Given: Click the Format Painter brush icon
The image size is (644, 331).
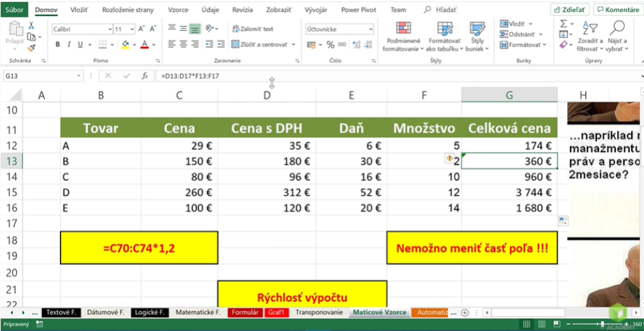Looking at the screenshot, I should (x=32, y=48).
